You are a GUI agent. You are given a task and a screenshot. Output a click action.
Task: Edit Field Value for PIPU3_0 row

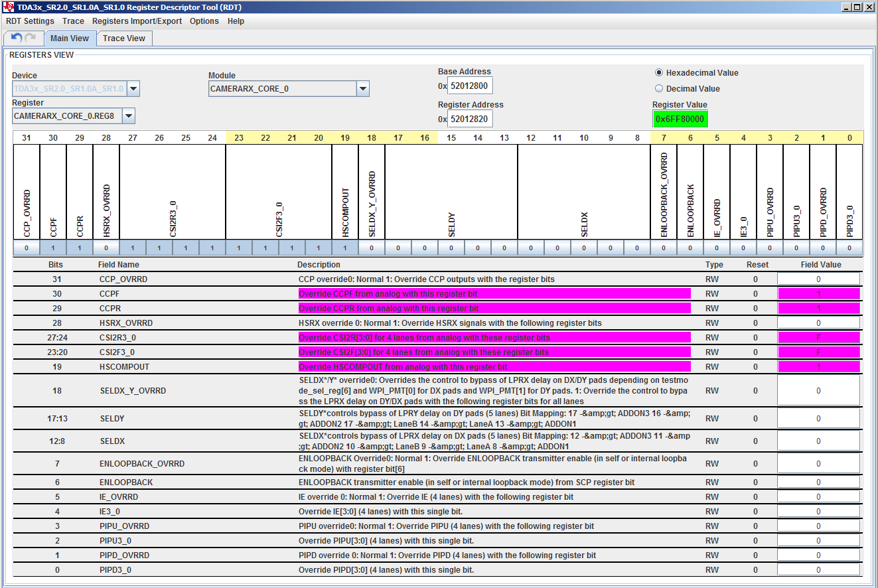pyautogui.click(x=819, y=541)
